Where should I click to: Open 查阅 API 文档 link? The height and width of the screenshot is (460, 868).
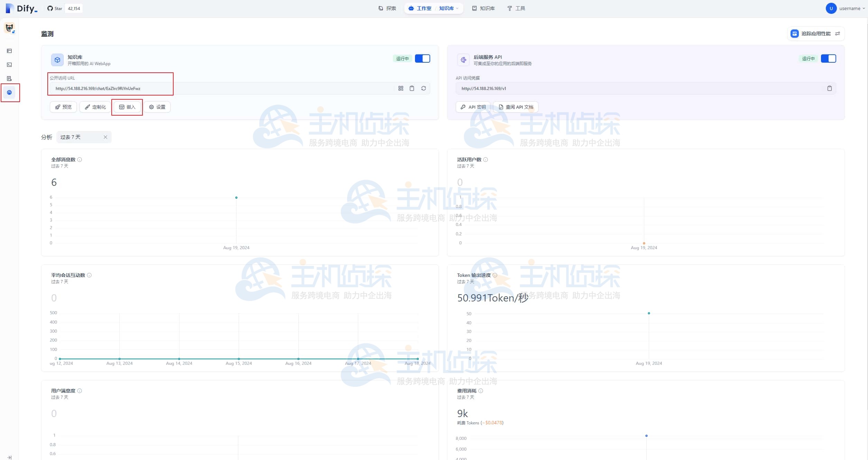[x=516, y=107]
